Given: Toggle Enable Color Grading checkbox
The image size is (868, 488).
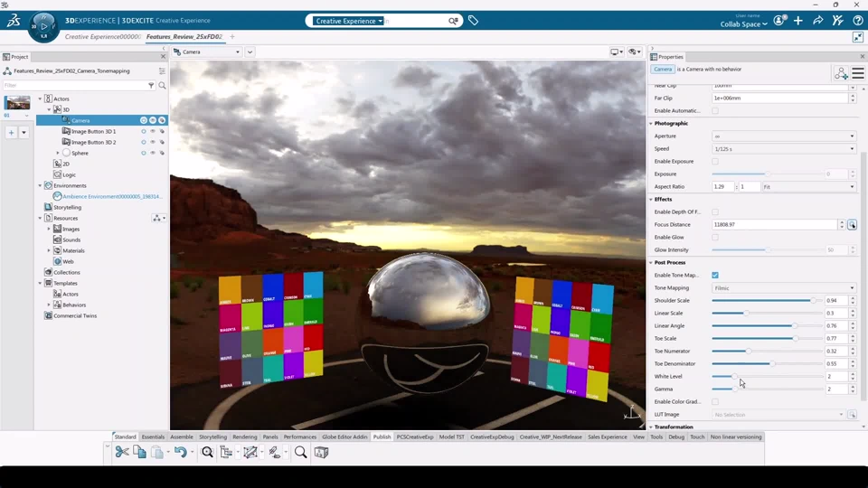Looking at the screenshot, I should [x=715, y=401].
